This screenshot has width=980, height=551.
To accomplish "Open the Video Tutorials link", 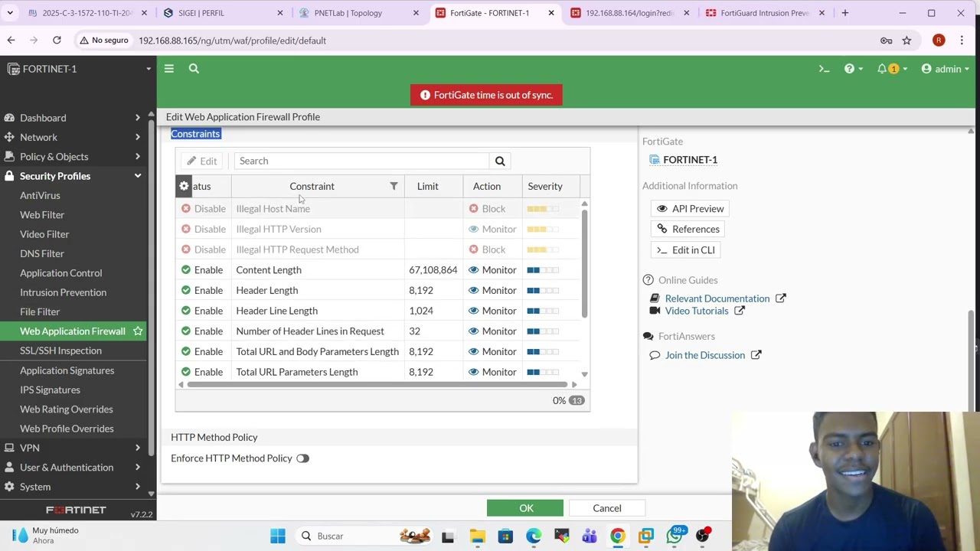I will tap(697, 311).
